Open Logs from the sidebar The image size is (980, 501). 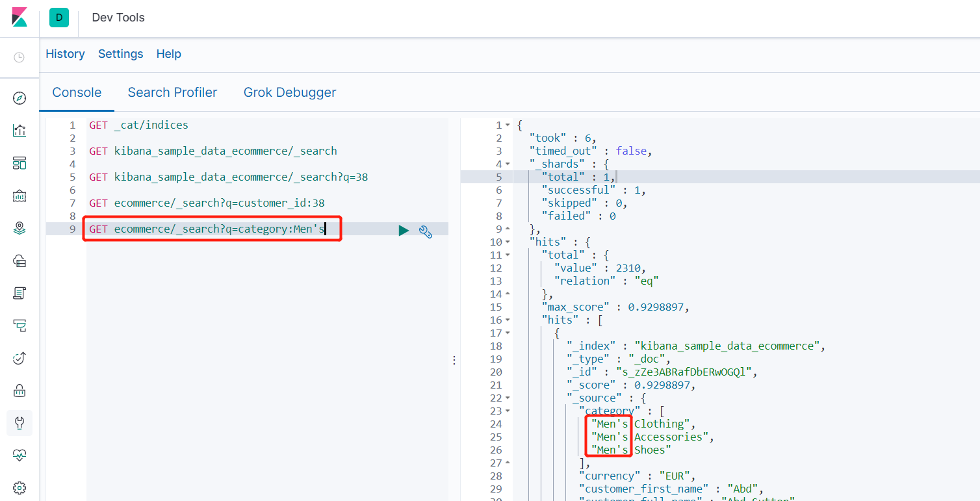19,293
